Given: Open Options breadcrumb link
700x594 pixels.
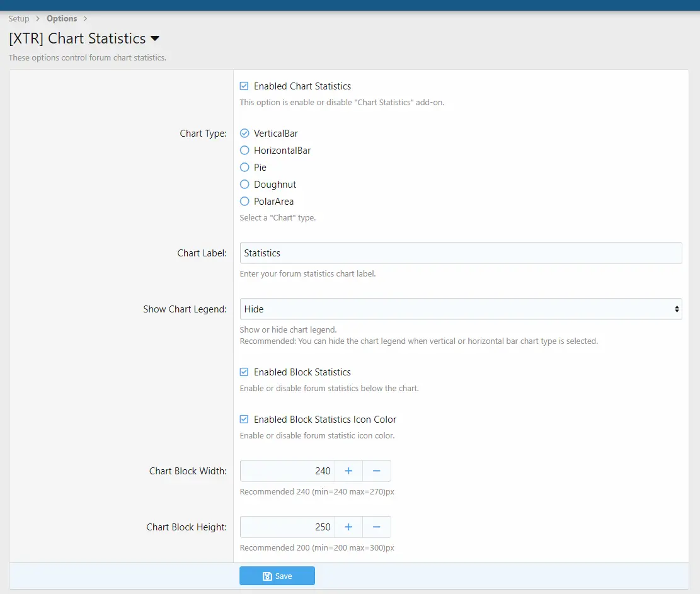Looking at the screenshot, I should [x=62, y=18].
